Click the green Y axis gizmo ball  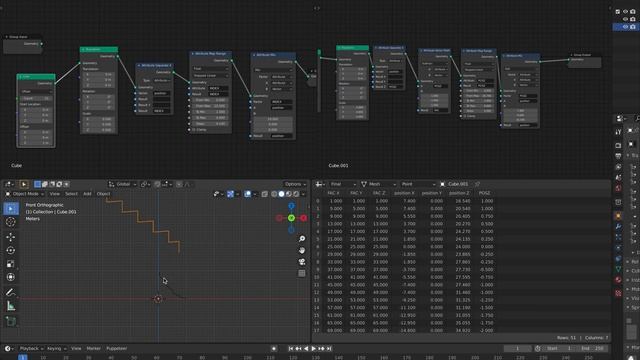291,218
